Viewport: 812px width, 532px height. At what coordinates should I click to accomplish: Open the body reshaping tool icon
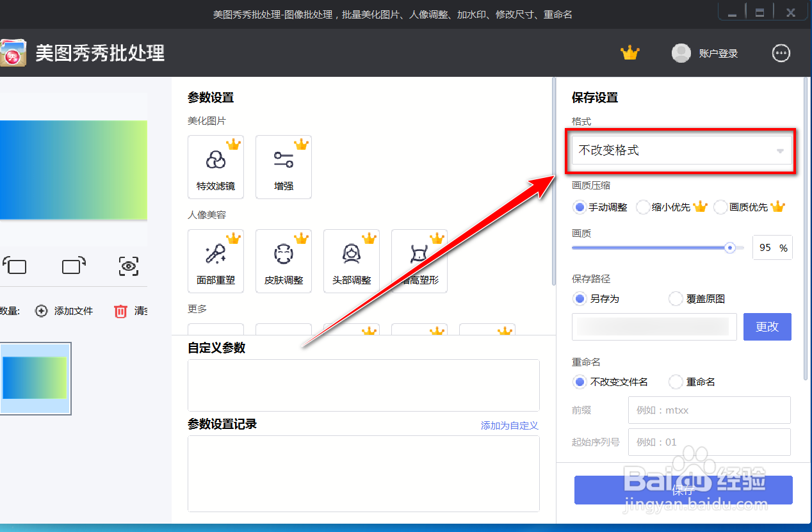coord(419,261)
